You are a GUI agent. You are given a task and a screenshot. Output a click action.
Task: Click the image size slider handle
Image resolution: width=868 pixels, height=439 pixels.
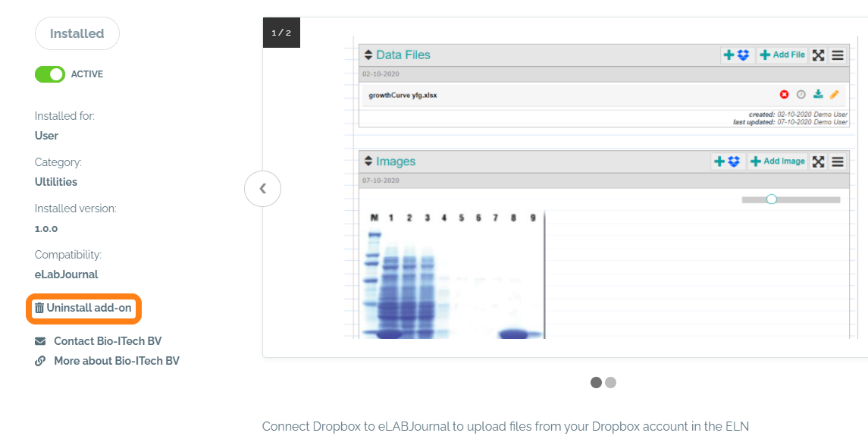(x=772, y=199)
